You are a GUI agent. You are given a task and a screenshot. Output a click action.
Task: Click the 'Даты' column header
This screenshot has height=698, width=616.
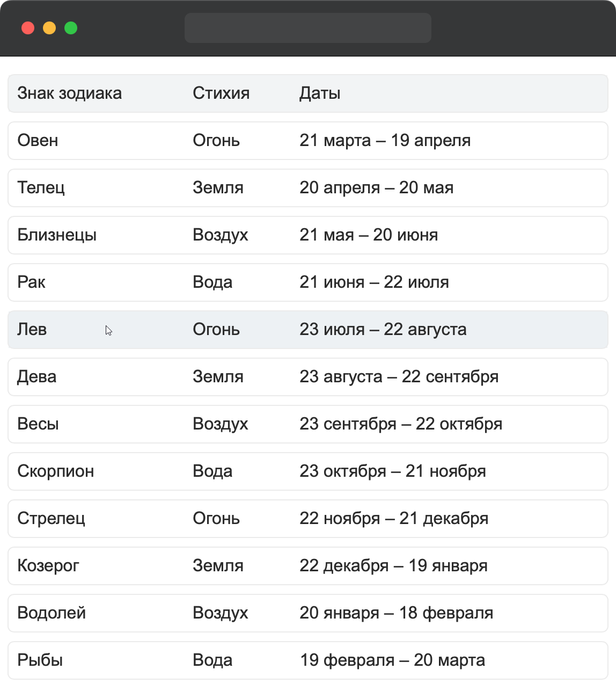(x=320, y=93)
